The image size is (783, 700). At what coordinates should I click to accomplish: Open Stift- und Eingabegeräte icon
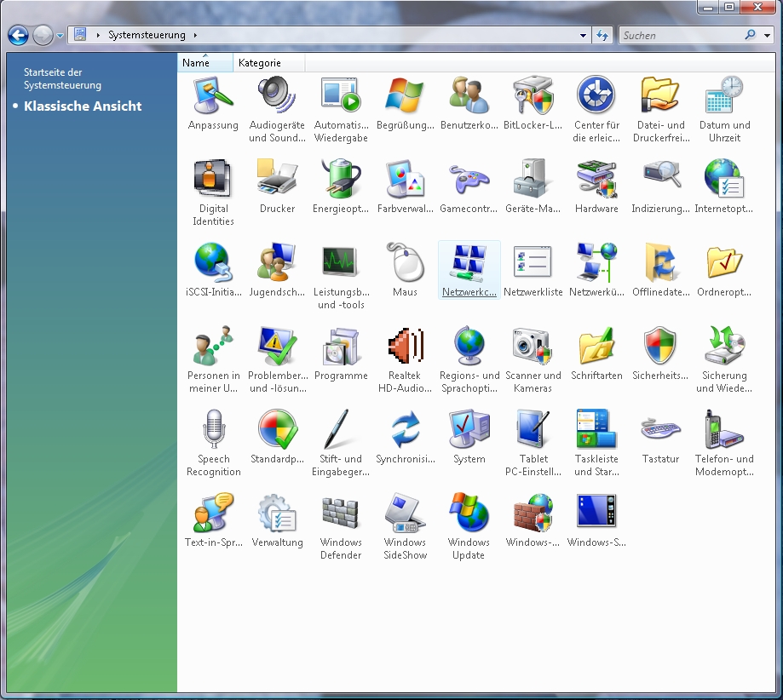click(341, 428)
